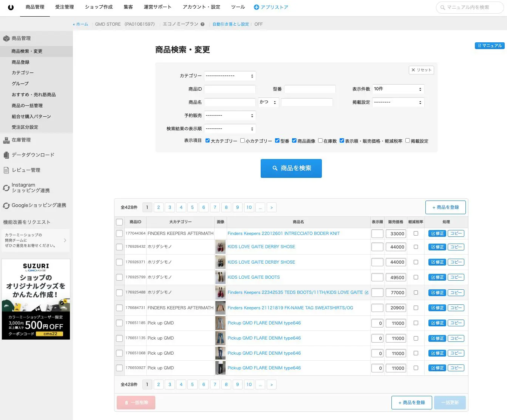507x420 pixels.
Task: Click コピー for product 176926432
Action: pyautogui.click(x=456, y=247)
